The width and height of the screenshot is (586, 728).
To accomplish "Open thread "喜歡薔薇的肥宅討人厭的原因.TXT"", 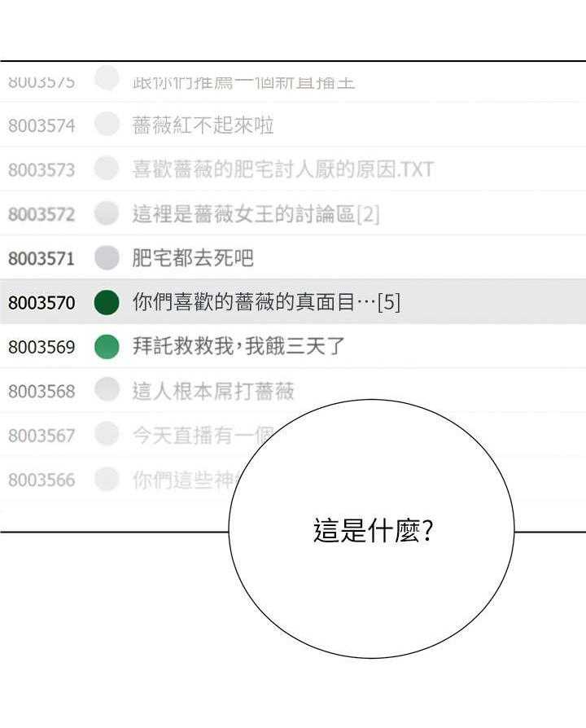I will click(282, 169).
